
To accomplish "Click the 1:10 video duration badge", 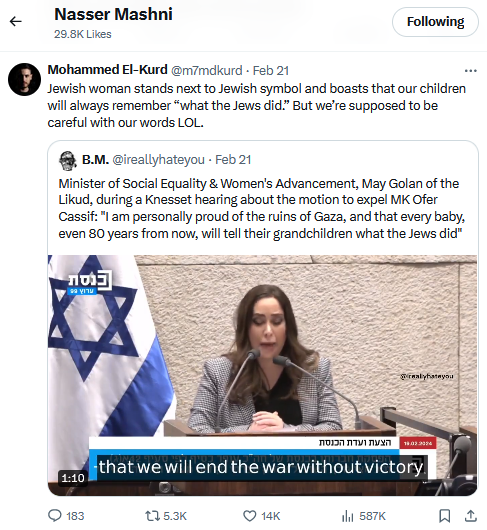I will point(73,478).
